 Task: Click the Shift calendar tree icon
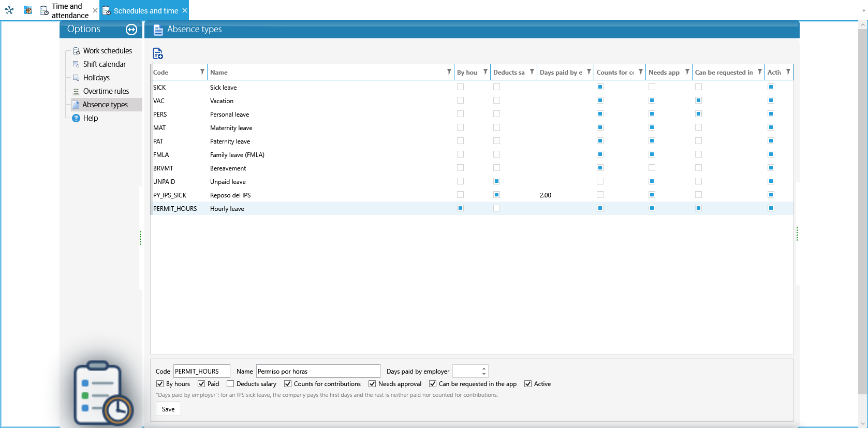[76, 64]
